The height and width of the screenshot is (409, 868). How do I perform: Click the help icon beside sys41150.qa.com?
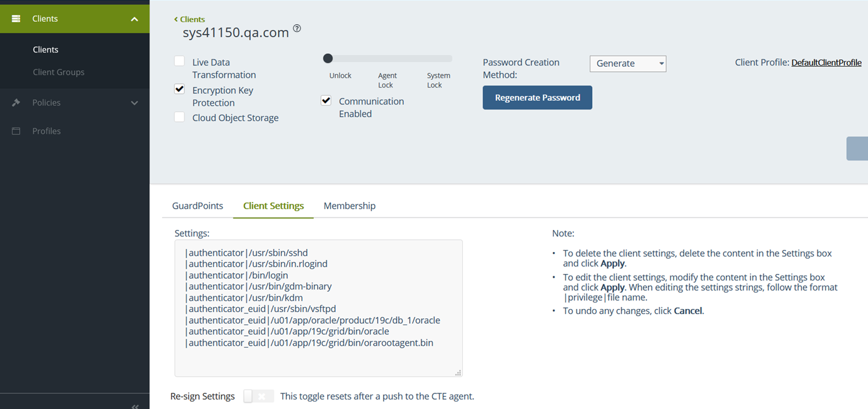tap(297, 29)
